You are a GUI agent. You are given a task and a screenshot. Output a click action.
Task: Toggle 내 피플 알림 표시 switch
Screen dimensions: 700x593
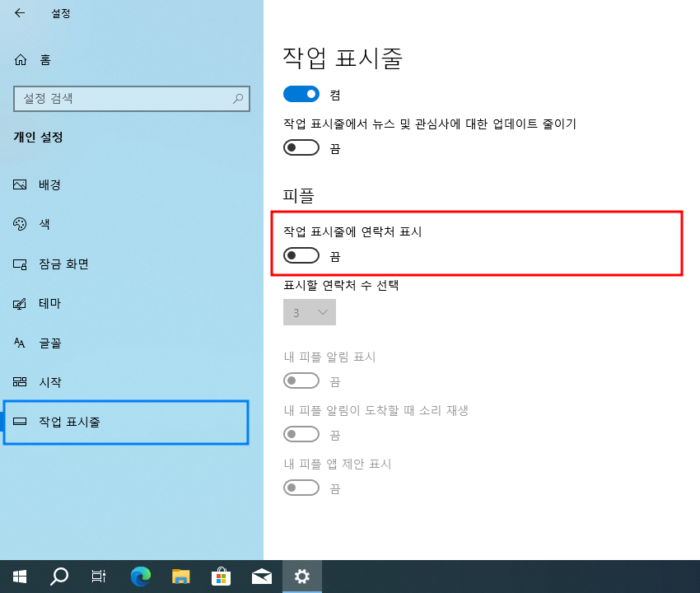(x=301, y=381)
